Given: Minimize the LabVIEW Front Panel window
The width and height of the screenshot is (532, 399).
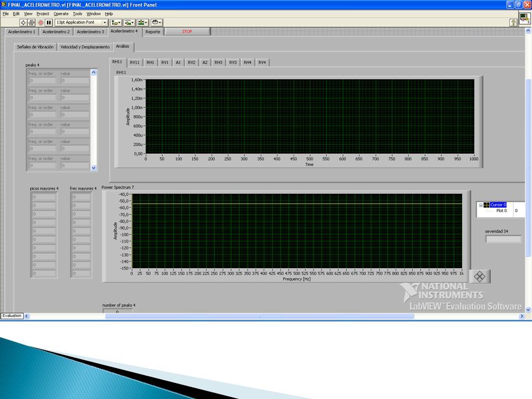Looking at the screenshot, I should click(510, 5).
